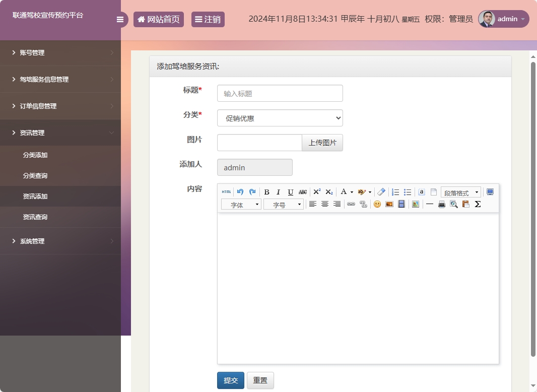This screenshot has width=537, height=392.
Task: Select the insert formula Σ icon
Action: coord(477,204)
